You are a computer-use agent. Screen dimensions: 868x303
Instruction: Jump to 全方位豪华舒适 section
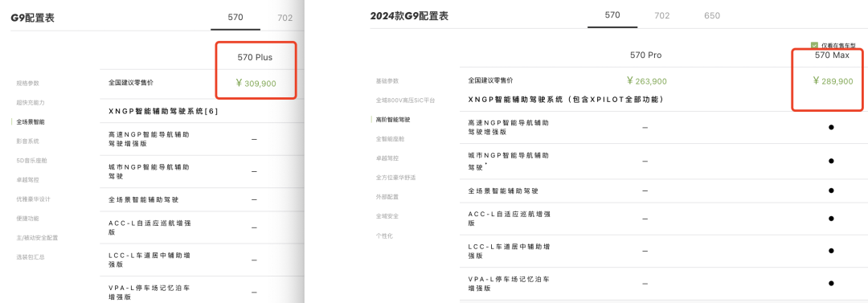coord(395,178)
